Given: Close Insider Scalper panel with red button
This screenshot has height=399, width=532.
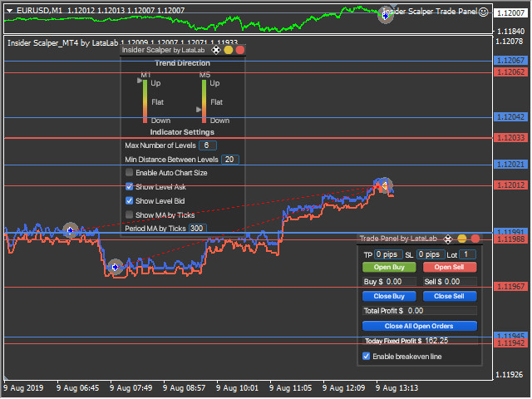Looking at the screenshot, I should pos(240,50).
